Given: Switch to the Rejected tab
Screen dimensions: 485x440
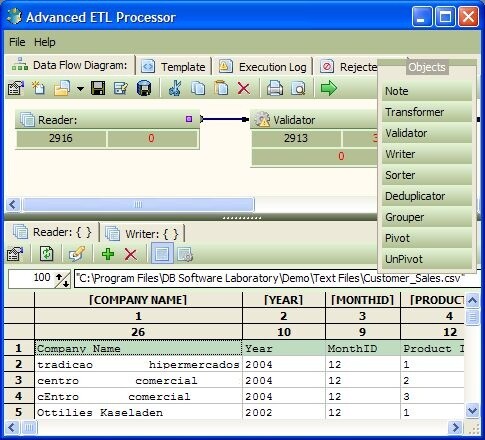Looking at the screenshot, I should pyautogui.click(x=348, y=67).
